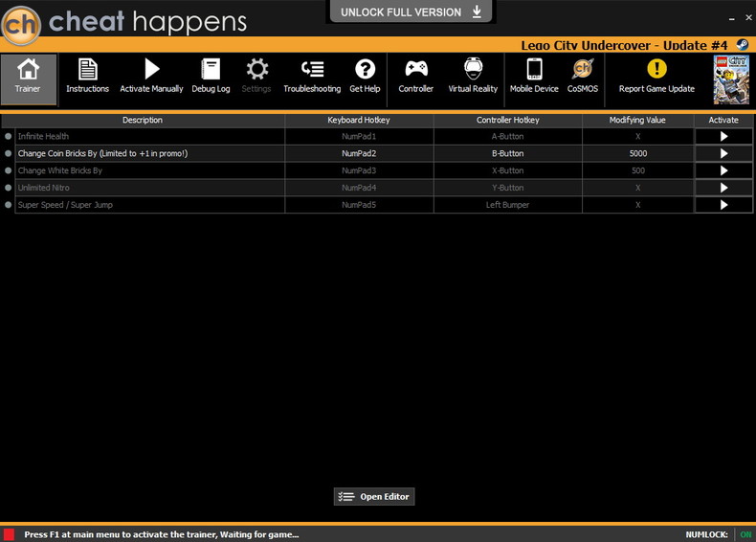Select the Y-Button controller hotkey cell
Image resolution: width=756 pixels, height=542 pixels.
click(x=508, y=188)
